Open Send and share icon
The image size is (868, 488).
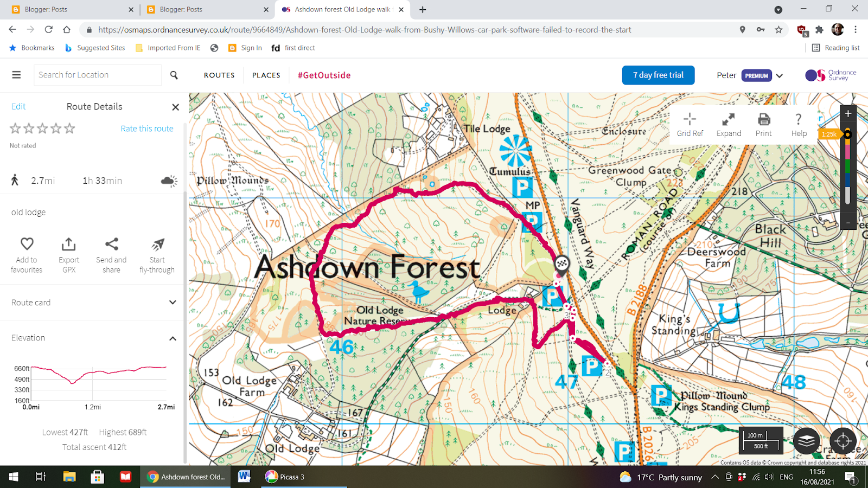coord(111,244)
